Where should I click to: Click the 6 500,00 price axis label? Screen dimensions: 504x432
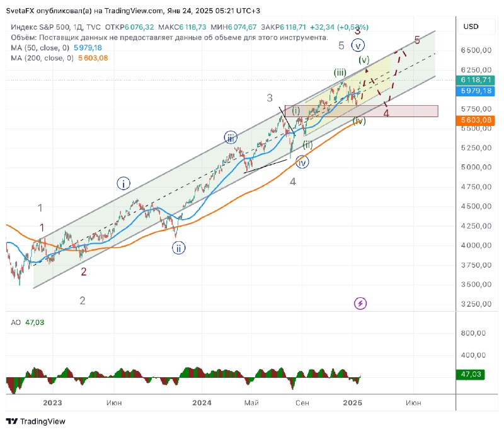476,50
